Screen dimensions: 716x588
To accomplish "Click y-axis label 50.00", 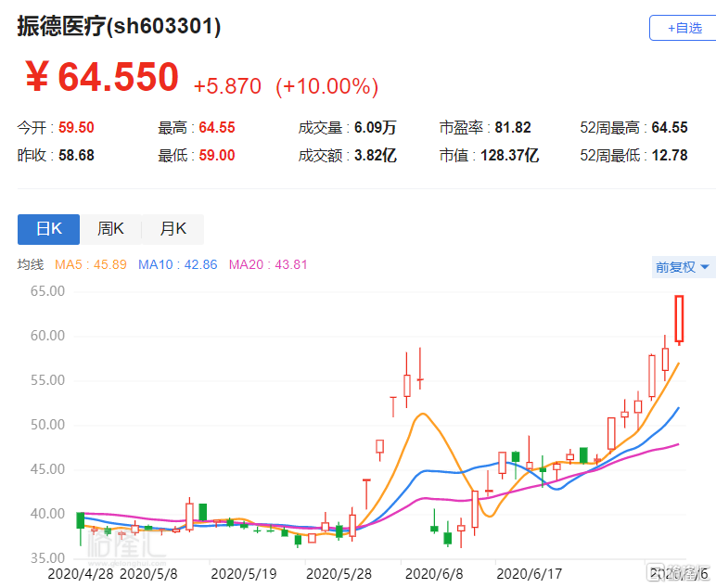I will (x=48, y=425).
